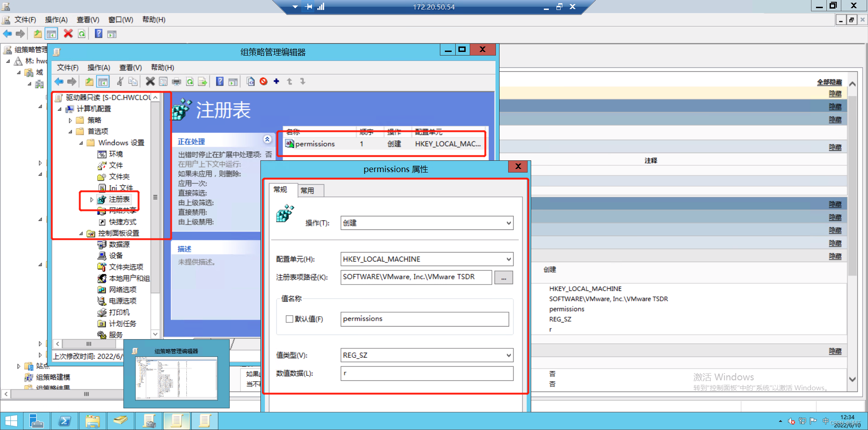Collapse the 控制面板设置 tree node
Image resolution: width=868 pixels, height=430 pixels.
(x=81, y=233)
